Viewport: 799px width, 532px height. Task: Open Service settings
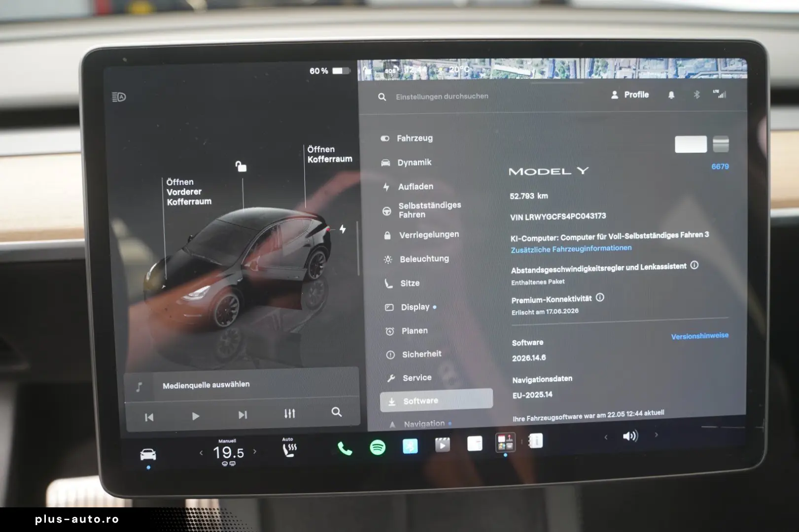point(409,378)
